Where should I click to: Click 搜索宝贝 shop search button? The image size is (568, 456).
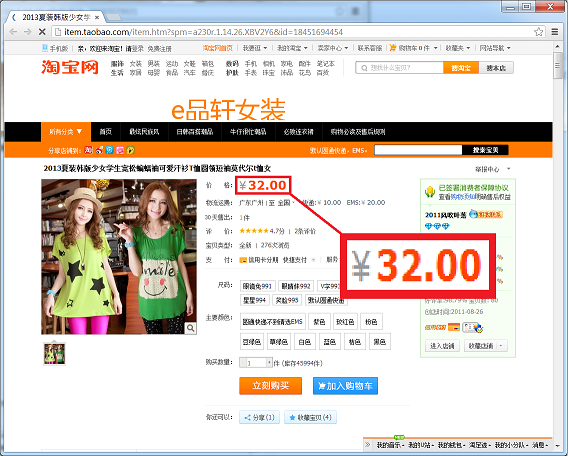pos(485,150)
